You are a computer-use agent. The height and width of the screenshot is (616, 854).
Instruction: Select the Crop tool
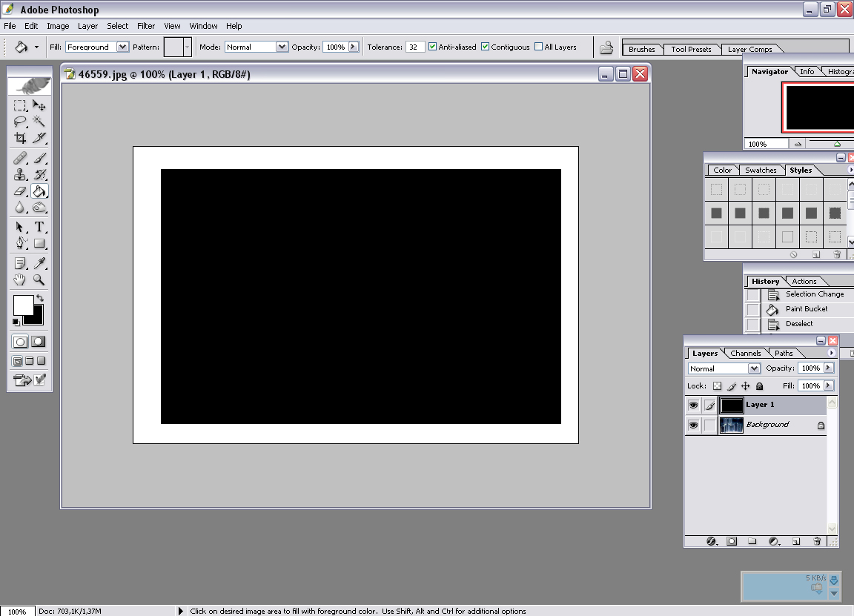tap(21, 138)
